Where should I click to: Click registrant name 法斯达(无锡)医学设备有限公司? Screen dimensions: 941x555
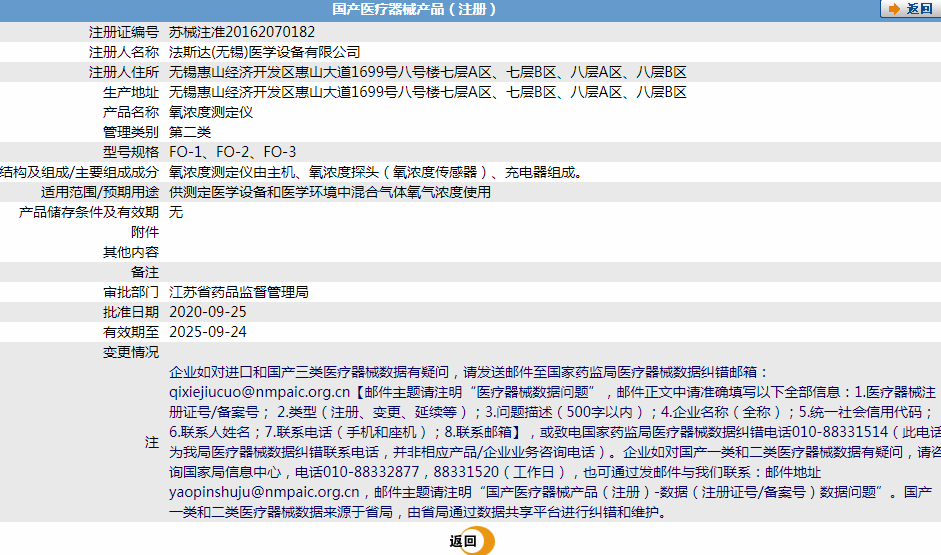(x=265, y=52)
